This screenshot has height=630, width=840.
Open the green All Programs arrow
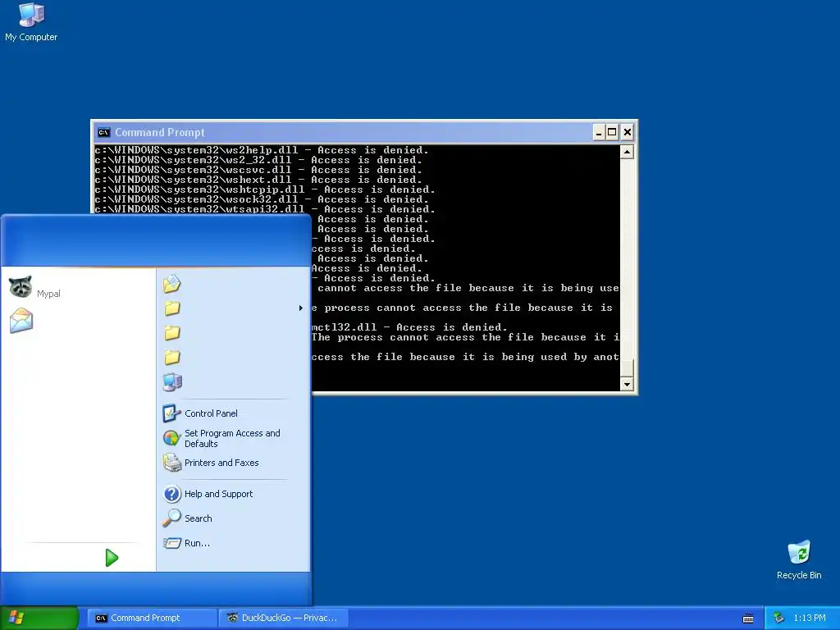pos(112,558)
